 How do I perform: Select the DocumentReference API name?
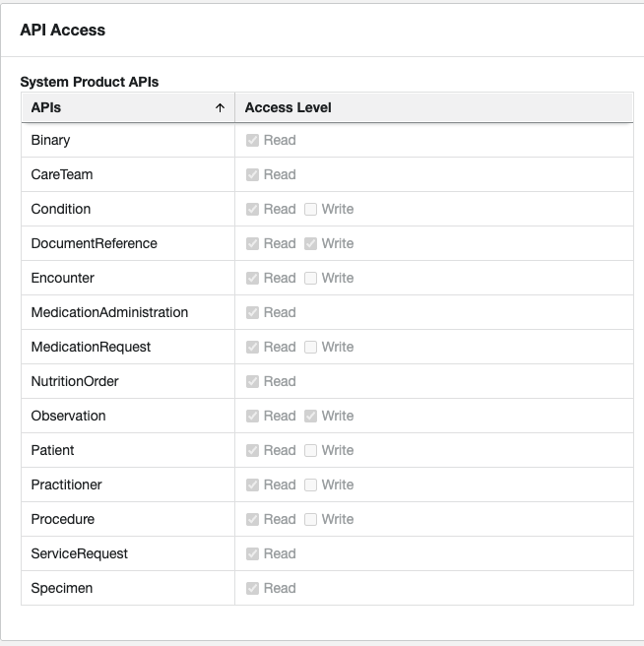(x=94, y=244)
